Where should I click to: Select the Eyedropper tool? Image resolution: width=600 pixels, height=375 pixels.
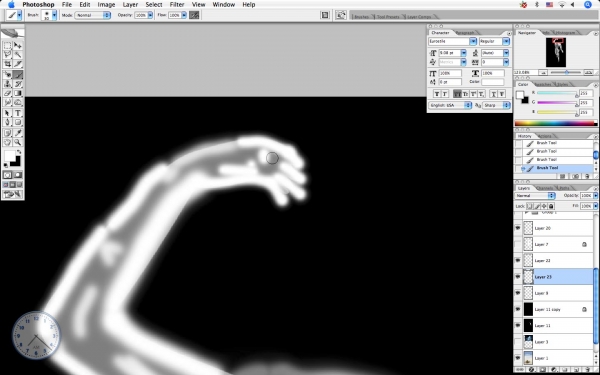click(x=18, y=133)
